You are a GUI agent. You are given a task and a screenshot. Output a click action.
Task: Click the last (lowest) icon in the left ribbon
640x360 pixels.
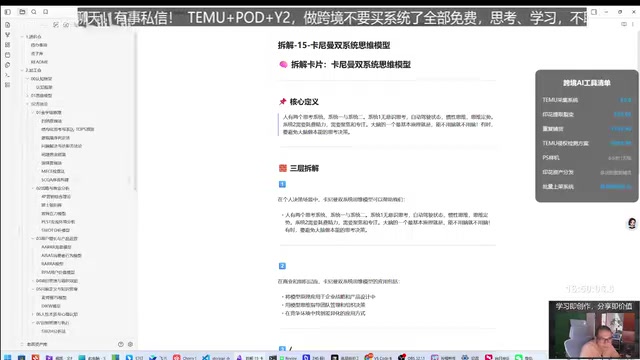pyautogui.click(x=7, y=85)
